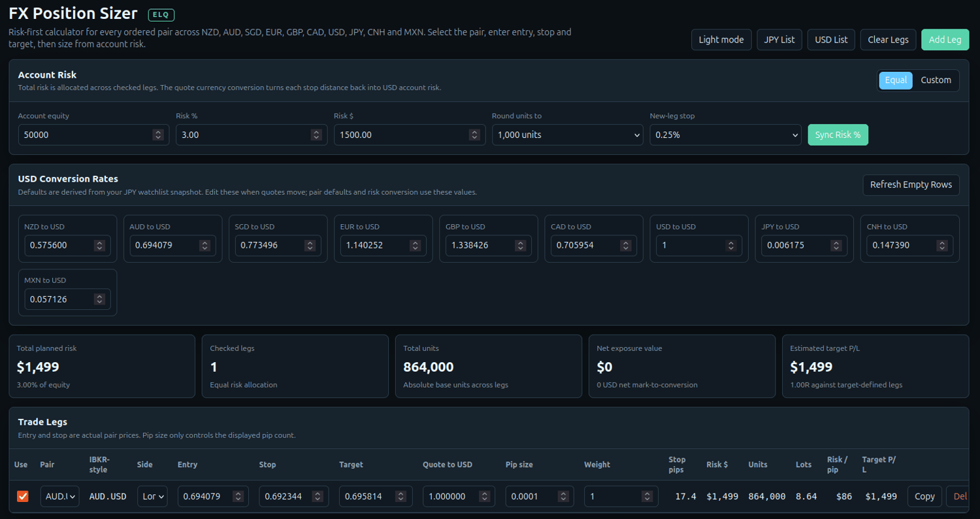980x519 pixels.
Task: Switch allocation mode to Custom
Action: click(x=936, y=80)
